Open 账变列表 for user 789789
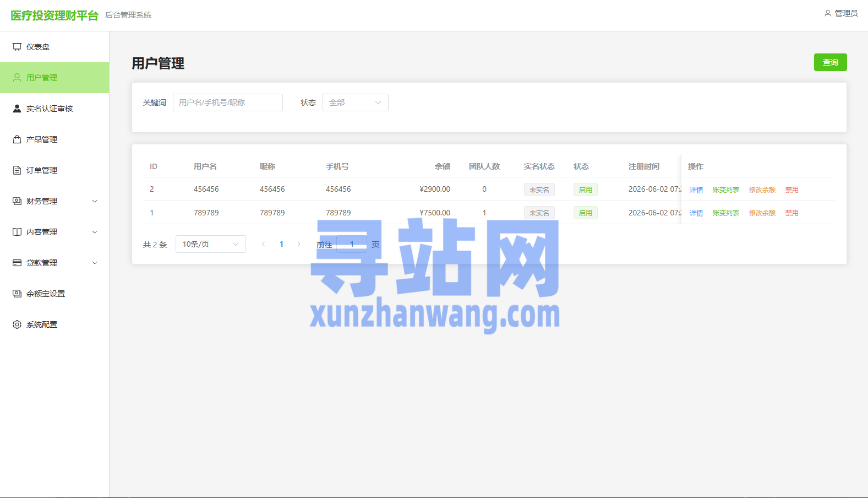Viewport: 868px width, 498px height. (726, 213)
